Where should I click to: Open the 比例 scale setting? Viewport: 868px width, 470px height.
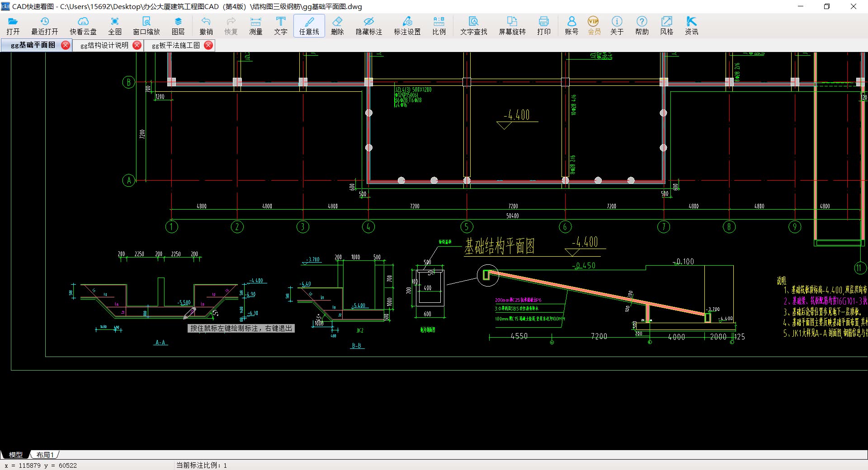(439, 26)
